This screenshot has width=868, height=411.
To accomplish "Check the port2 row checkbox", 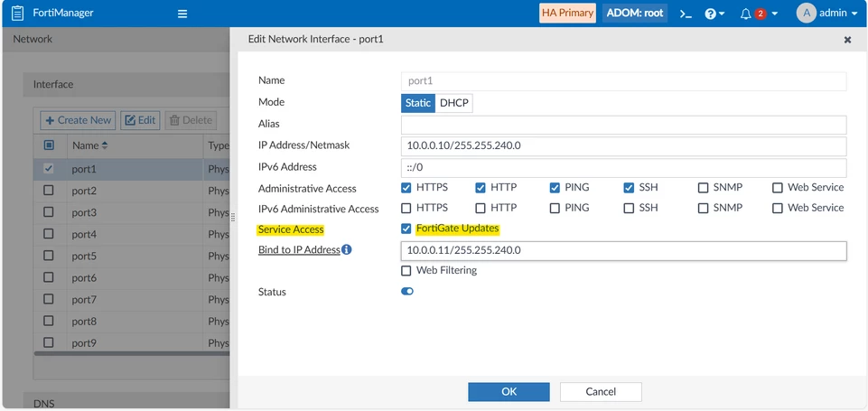I will pyautogui.click(x=49, y=190).
